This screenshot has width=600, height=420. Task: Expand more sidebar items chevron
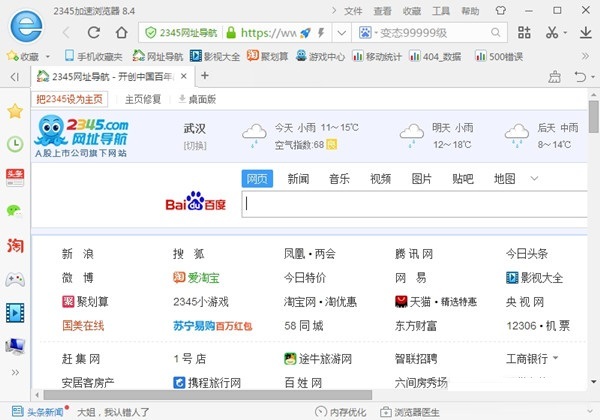(15, 373)
